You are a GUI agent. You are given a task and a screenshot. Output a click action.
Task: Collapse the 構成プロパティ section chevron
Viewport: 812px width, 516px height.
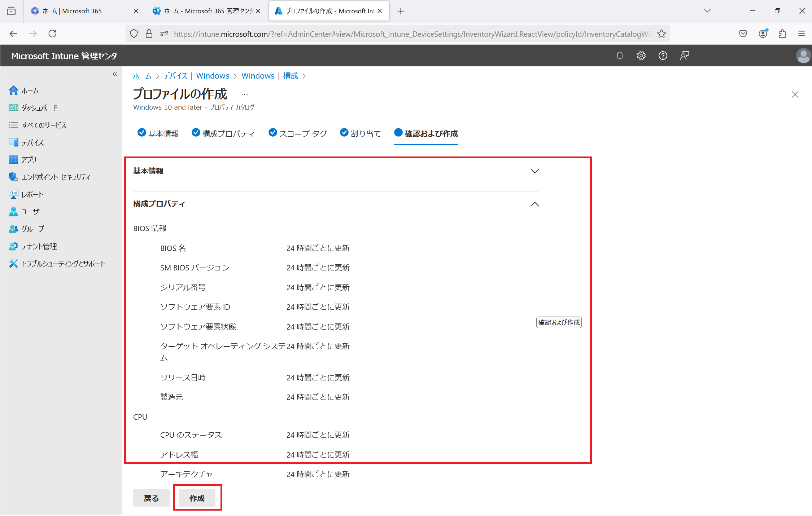[x=534, y=204]
